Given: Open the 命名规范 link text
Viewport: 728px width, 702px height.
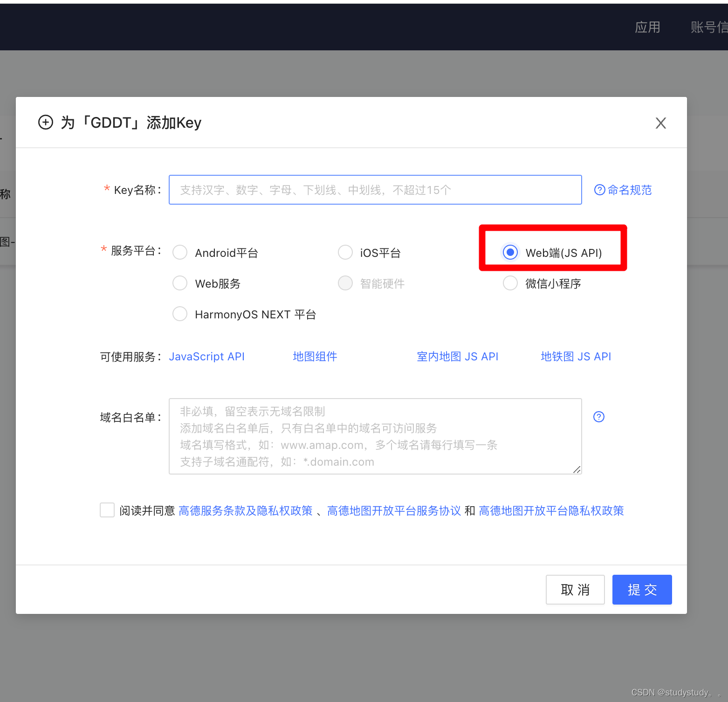Looking at the screenshot, I should pyautogui.click(x=630, y=190).
